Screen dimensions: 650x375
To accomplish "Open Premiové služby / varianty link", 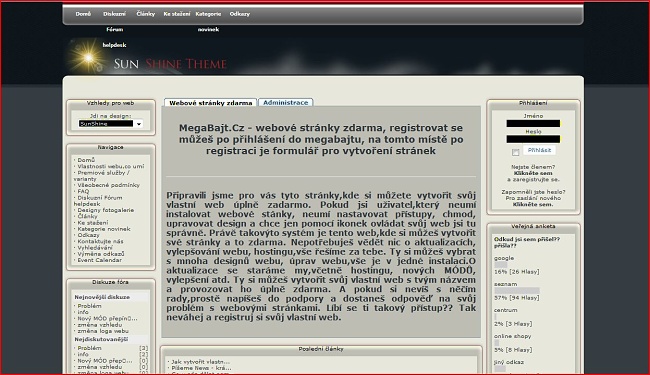I will (x=102, y=176).
